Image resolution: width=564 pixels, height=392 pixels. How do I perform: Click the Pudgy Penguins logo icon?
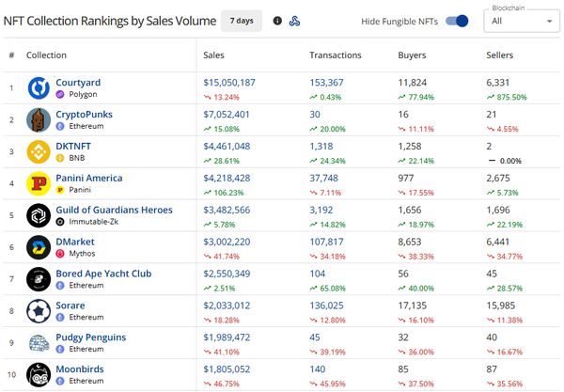click(x=39, y=343)
